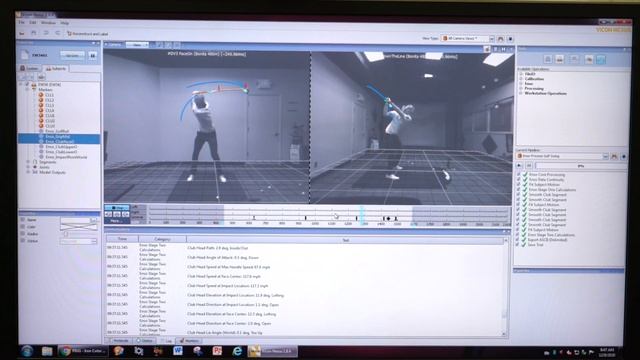Click the Reconstruct and Label toolbar button
Viewport: 640px width, 360px height.
click(x=87, y=34)
